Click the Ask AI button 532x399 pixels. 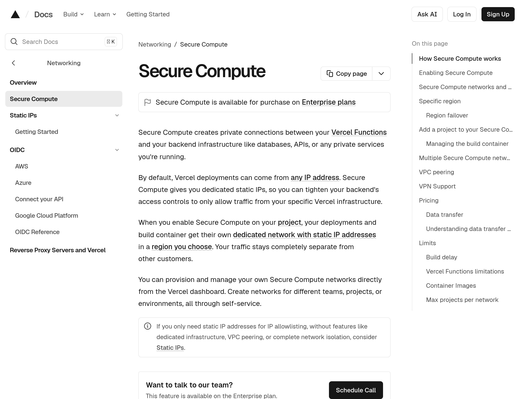pyautogui.click(x=427, y=14)
